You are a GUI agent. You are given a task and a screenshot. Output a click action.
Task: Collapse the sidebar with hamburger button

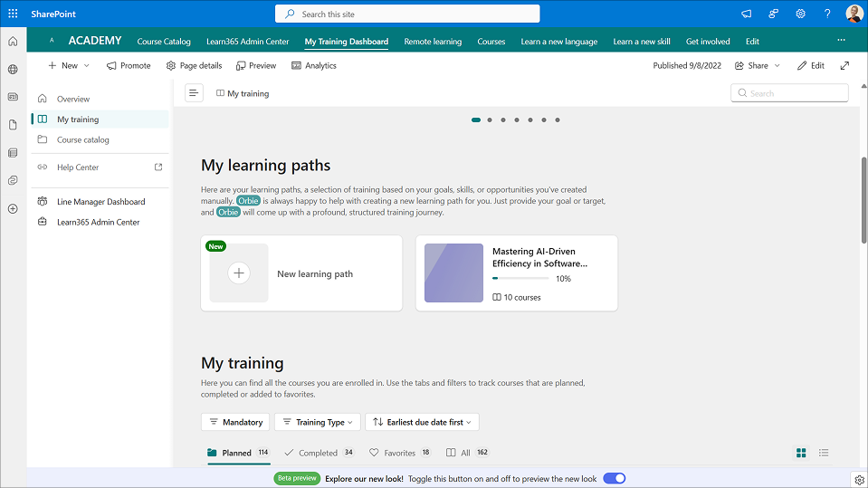pyautogui.click(x=194, y=93)
